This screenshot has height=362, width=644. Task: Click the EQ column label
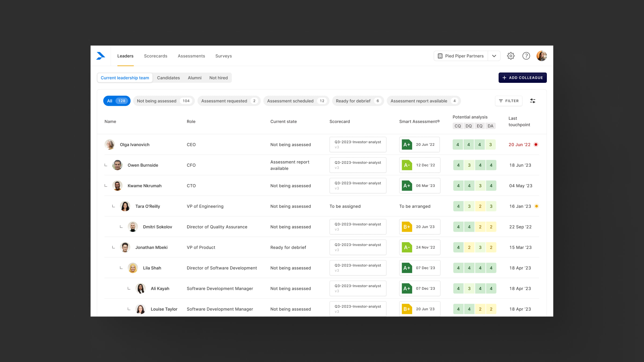pyautogui.click(x=480, y=126)
